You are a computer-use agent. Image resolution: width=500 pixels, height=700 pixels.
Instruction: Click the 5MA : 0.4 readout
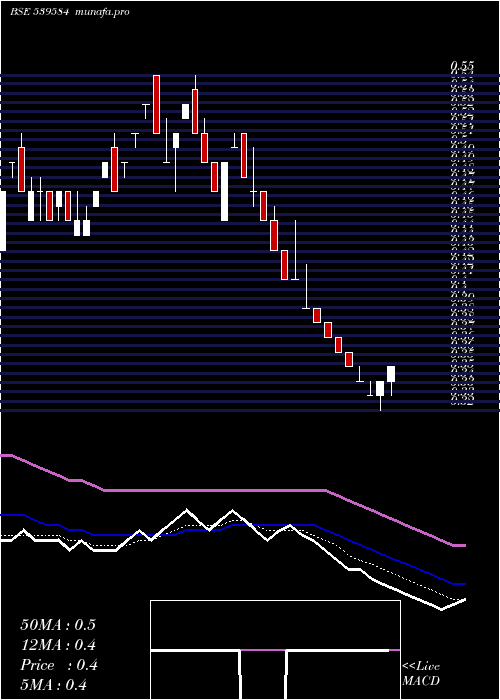tap(54, 685)
